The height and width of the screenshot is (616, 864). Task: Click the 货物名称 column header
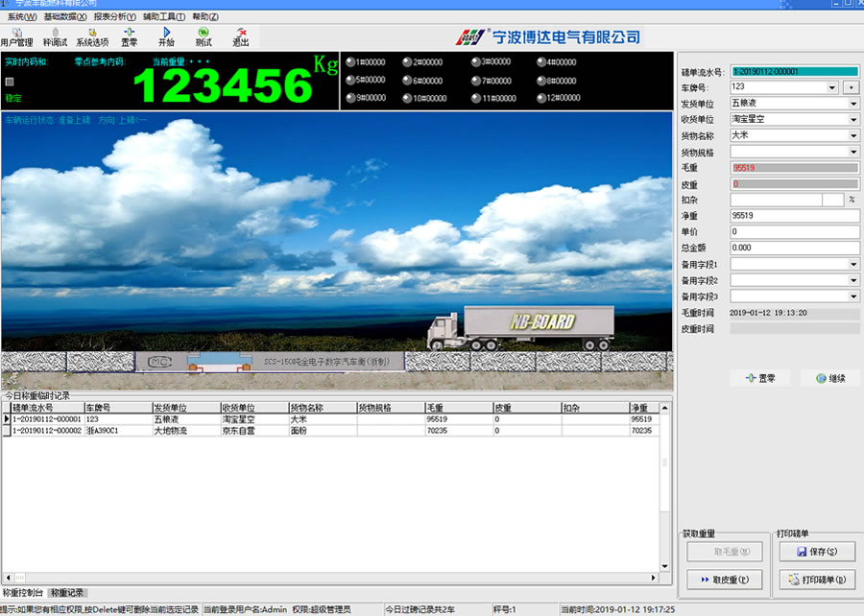(x=323, y=408)
